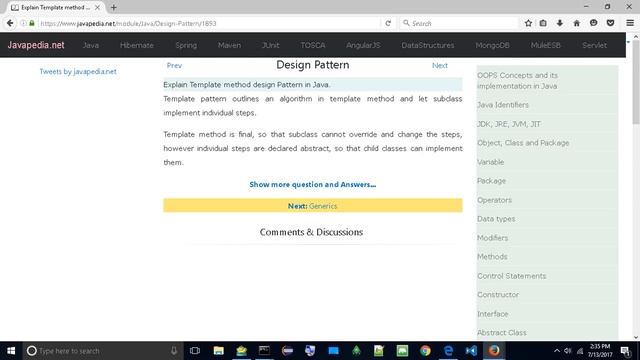Open Java Identifiers sidebar topic
The width and height of the screenshot is (640, 360).
click(x=503, y=105)
